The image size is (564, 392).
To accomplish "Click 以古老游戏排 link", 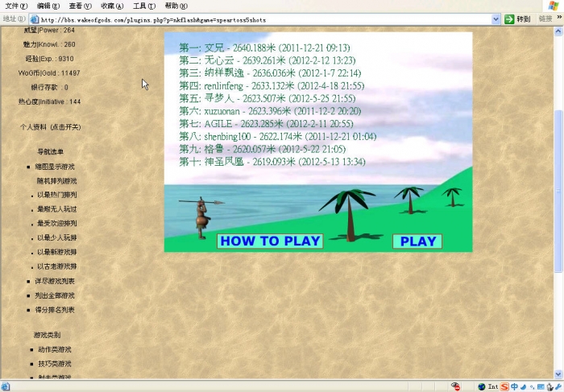I will [x=57, y=266].
